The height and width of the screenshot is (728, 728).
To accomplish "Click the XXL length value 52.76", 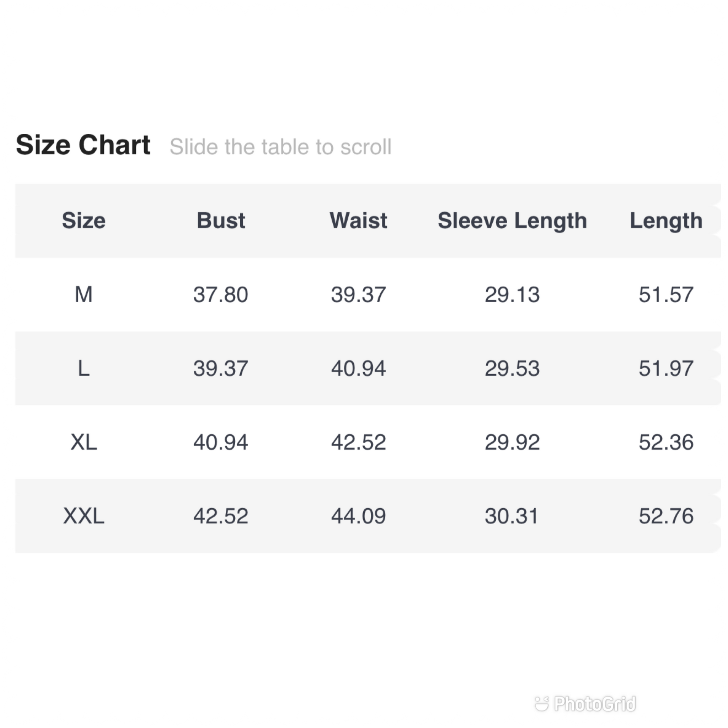I will coord(666,516).
